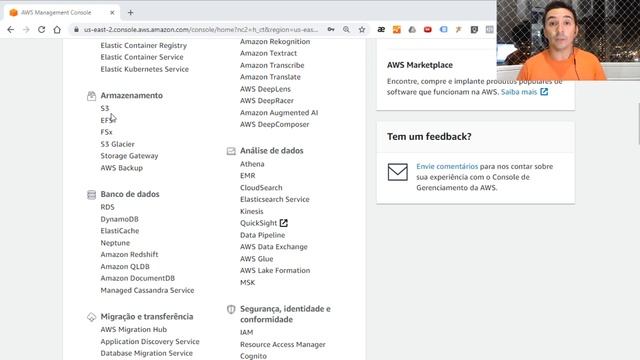
Task: Click the Migração e transferência category icon
Action: click(x=91, y=317)
